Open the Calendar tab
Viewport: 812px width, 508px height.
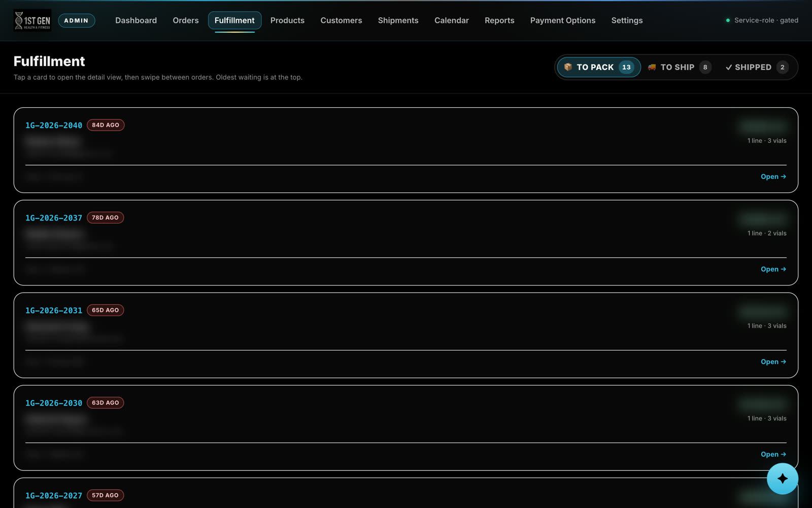452,20
